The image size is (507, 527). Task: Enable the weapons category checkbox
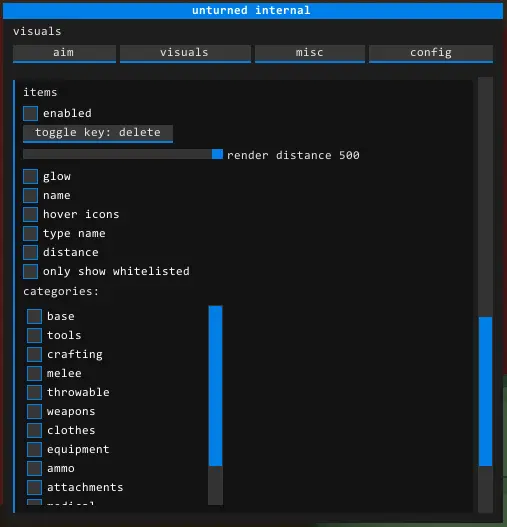pos(34,411)
